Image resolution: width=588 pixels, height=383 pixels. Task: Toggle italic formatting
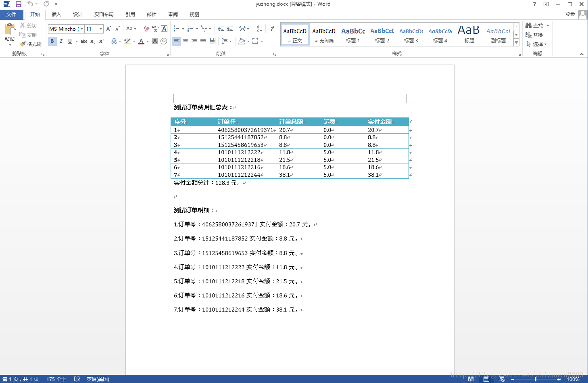(x=61, y=41)
